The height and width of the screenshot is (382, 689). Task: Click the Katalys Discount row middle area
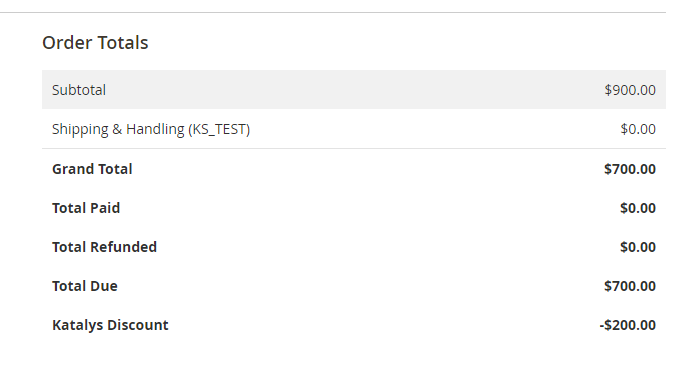[x=354, y=325]
